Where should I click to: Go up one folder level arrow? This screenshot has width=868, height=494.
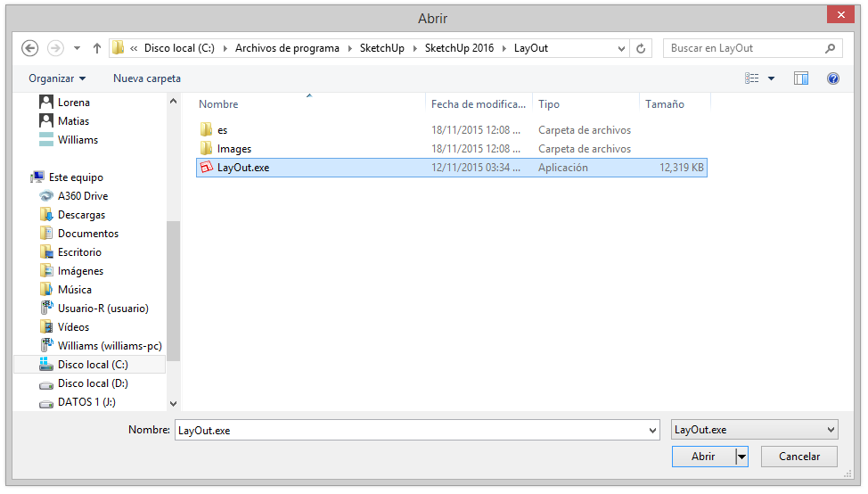[97, 48]
